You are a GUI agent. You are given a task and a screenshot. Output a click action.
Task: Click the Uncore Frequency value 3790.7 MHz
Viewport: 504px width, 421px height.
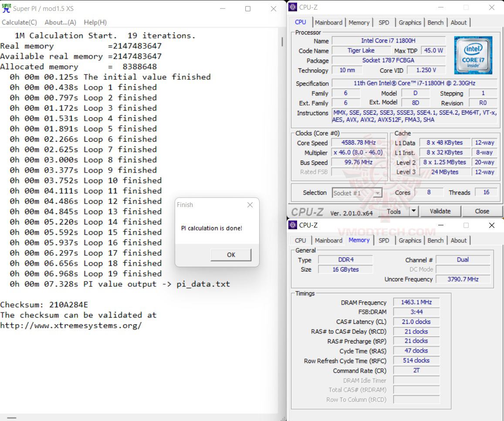(463, 279)
